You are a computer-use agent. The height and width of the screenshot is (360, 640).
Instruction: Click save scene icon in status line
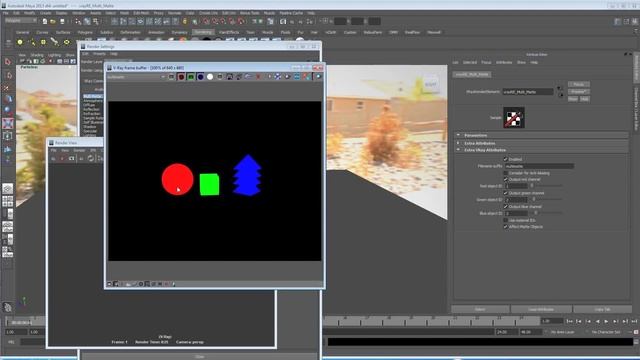coord(62,21)
